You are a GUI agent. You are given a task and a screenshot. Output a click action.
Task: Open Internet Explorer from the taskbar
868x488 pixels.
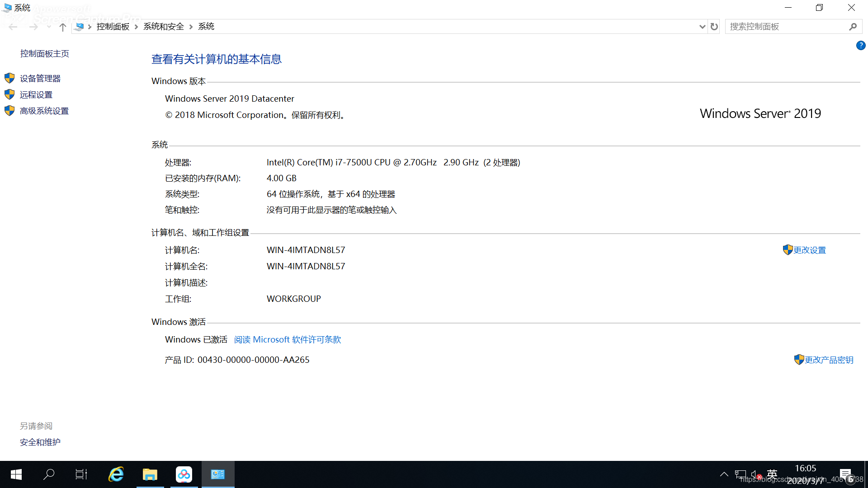116,474
